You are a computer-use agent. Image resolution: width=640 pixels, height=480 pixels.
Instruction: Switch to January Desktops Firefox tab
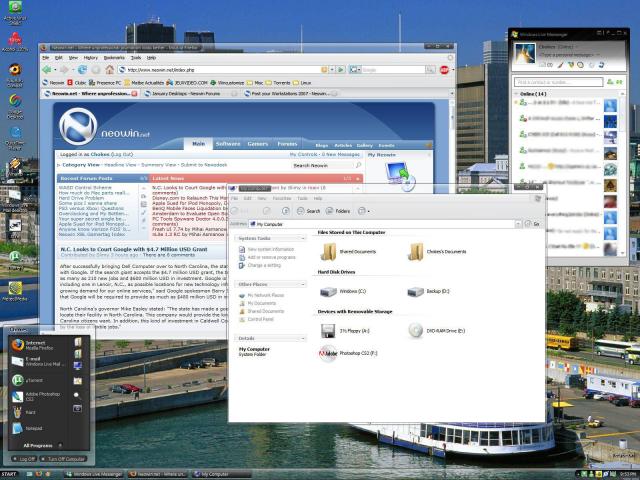tap(190, 93)
